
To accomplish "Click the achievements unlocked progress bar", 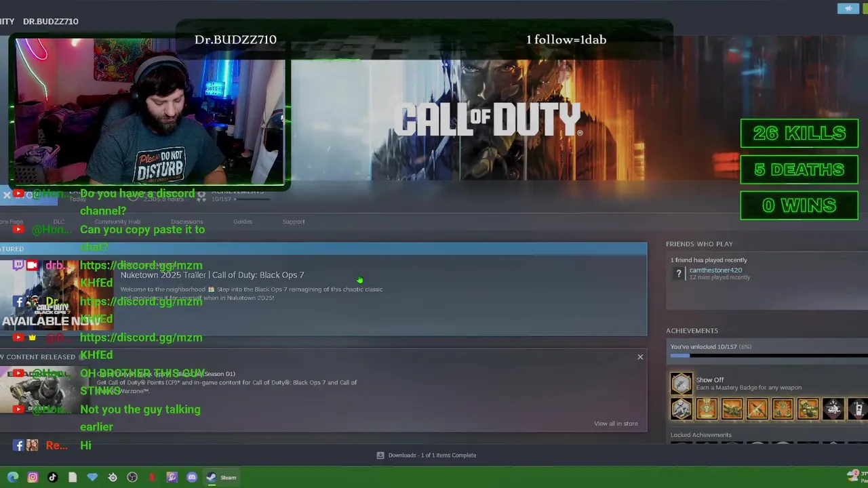I will pos(769,356).
